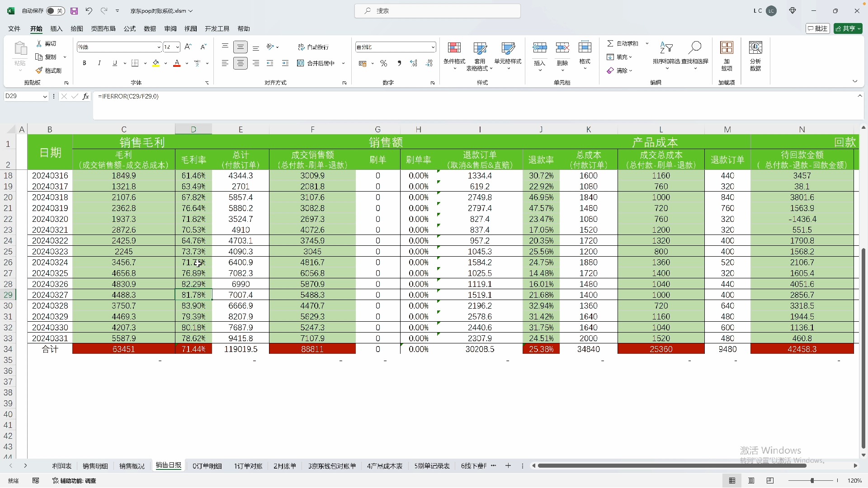
Task: Open the font size dropdown
Action: pyautogui.click(x=177, y=47)
